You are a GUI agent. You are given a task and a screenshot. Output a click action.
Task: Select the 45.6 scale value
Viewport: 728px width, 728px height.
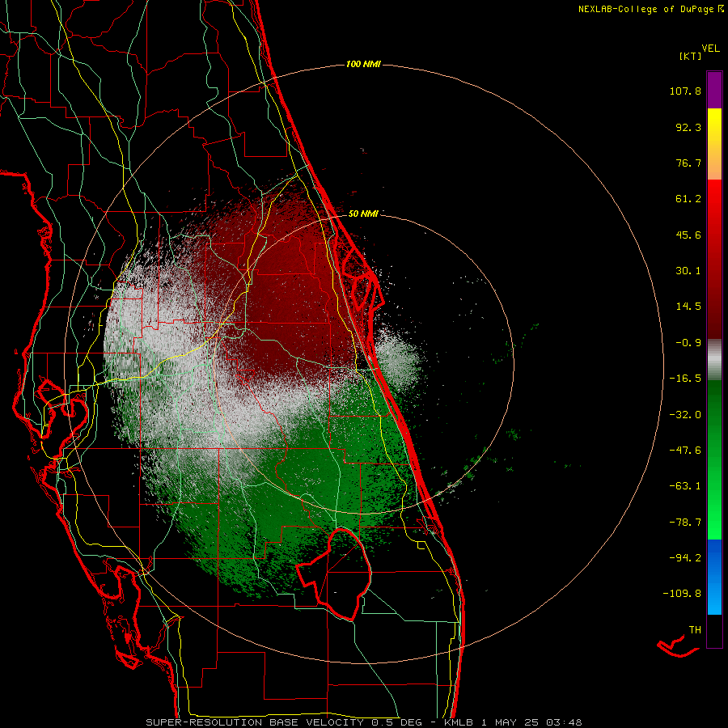[688, 235]
